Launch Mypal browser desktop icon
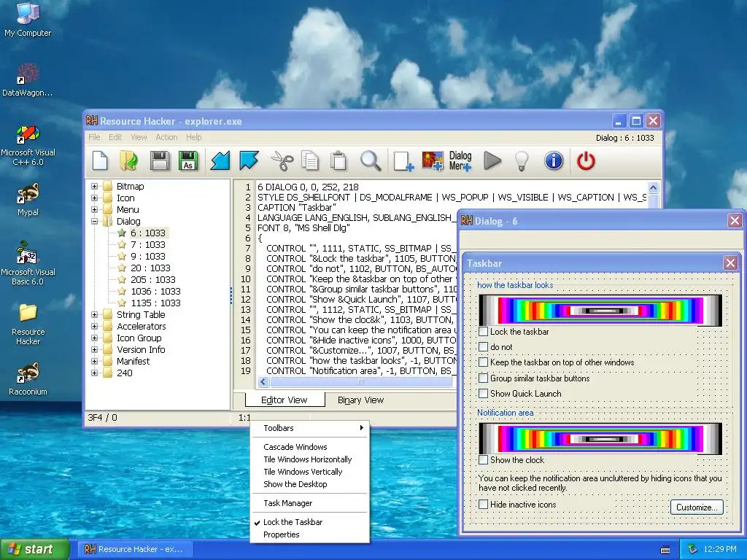This screenshot has height=560, width=747. (28, 199)
